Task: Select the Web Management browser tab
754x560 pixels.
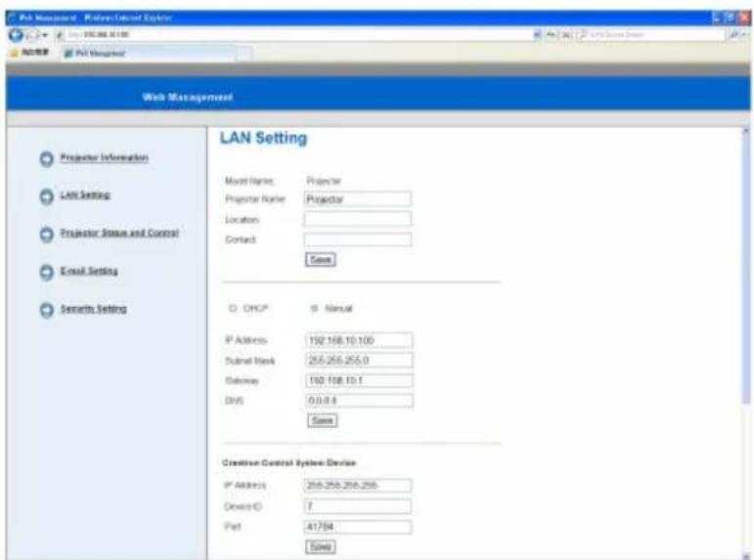Action: 148,53
